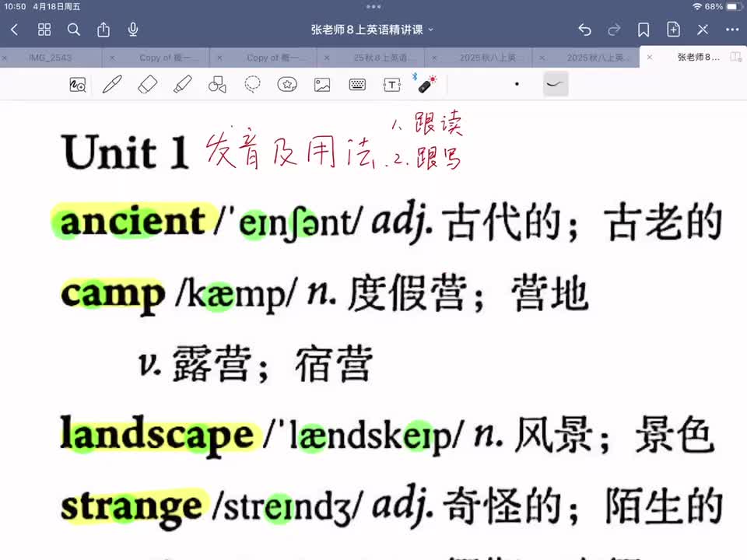Switch to the 张老师8 tab
The width and height of the screenshot is (747, 560).
click(x=699, y=57)
